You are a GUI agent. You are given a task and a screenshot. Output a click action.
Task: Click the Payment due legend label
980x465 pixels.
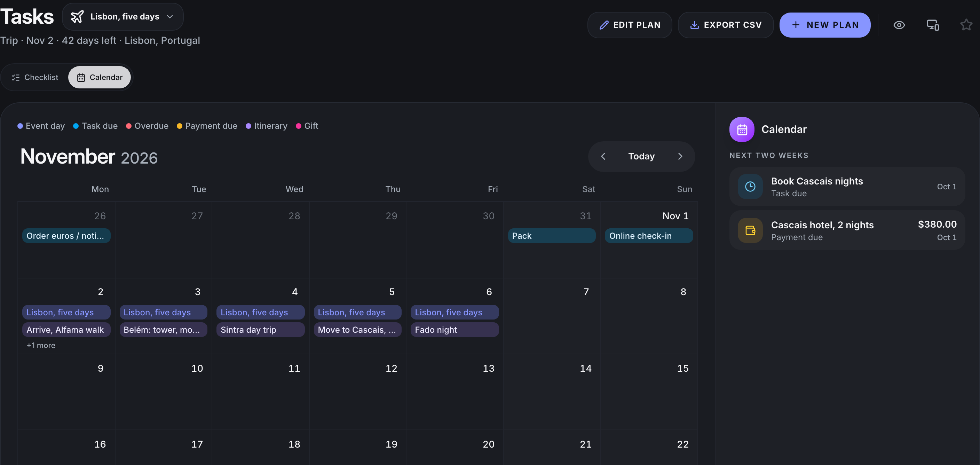point(211,126)
